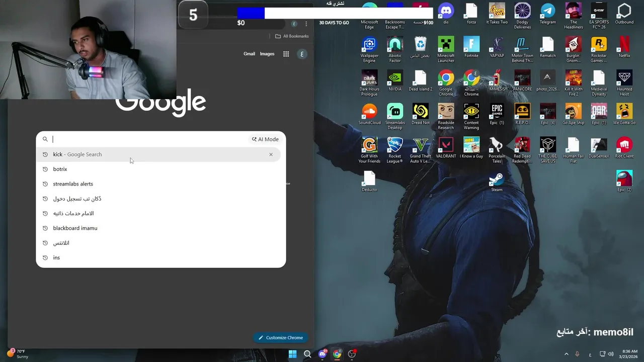Open the VALORANT desktop shortcut

(446, 147)
